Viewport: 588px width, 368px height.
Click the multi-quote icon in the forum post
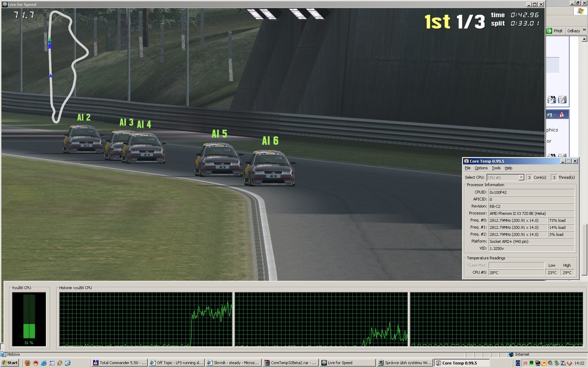[x=552, y=100]
